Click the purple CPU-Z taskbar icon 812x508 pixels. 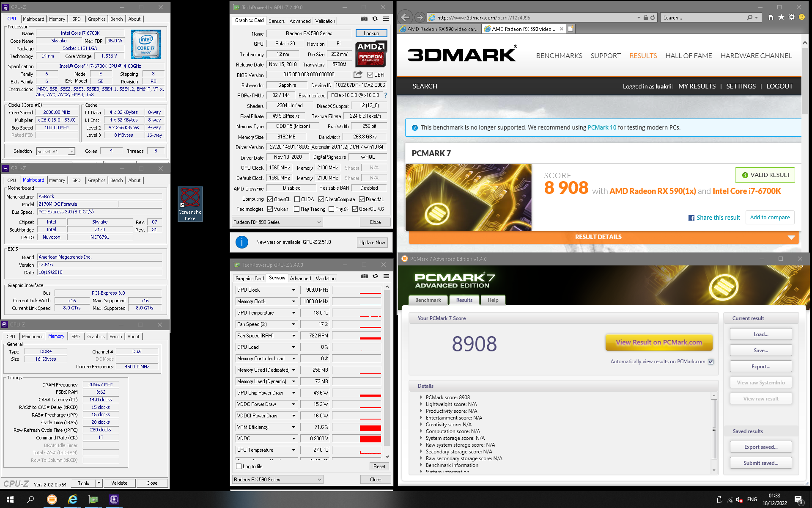(114, 500)
